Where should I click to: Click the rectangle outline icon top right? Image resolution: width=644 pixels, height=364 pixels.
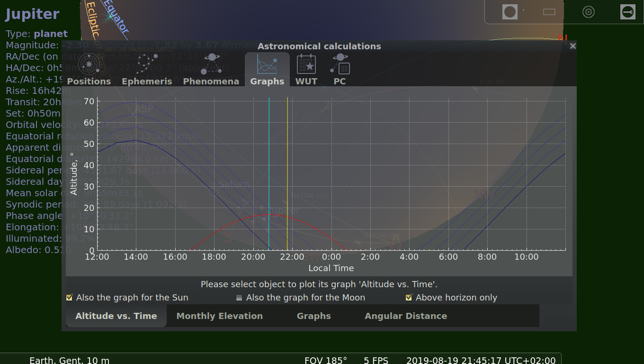tap(549, 11)
